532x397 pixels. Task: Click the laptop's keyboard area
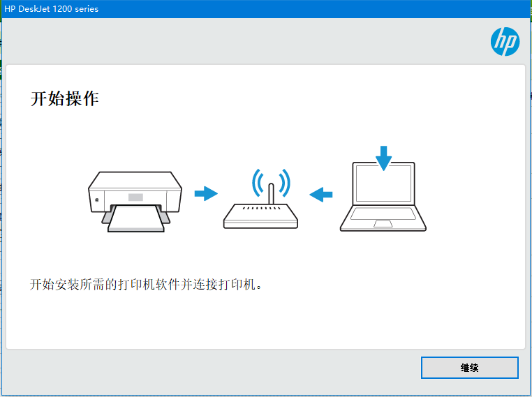tap(383, 214)
